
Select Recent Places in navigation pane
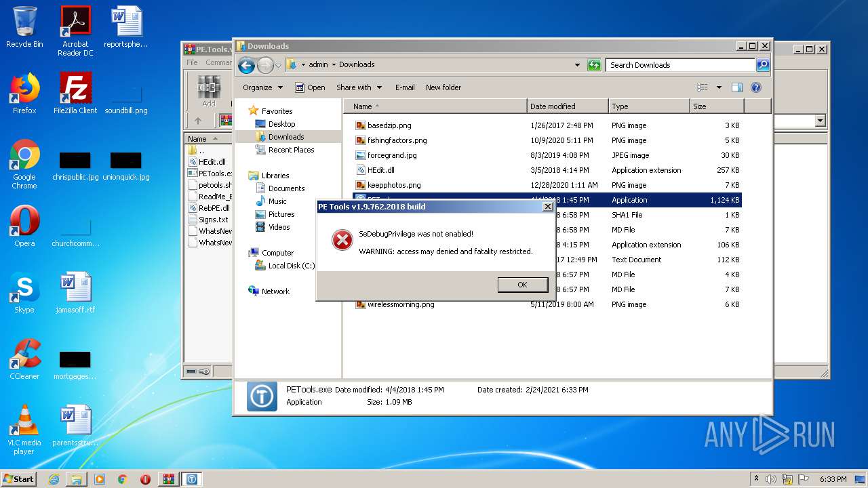click(291, 150)
